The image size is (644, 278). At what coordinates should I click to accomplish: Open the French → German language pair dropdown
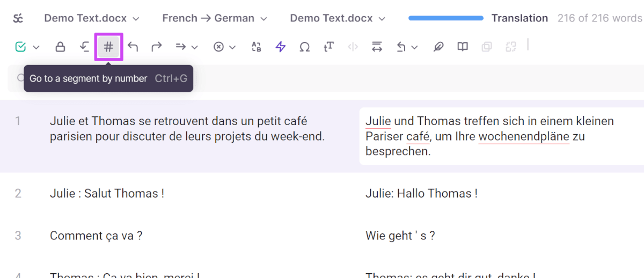(x=215, y=18)
